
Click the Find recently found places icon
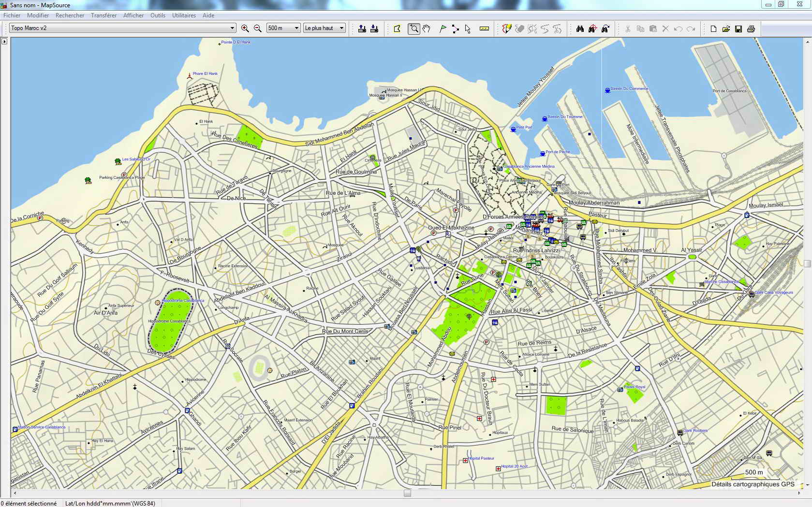coord(605,29)
